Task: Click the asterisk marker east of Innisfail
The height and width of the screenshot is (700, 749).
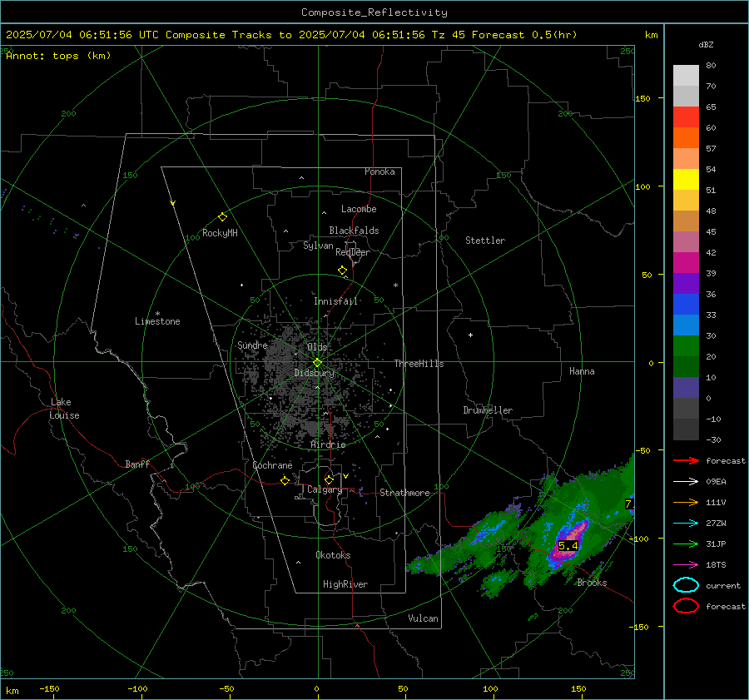Action: (x=395, y=285)
